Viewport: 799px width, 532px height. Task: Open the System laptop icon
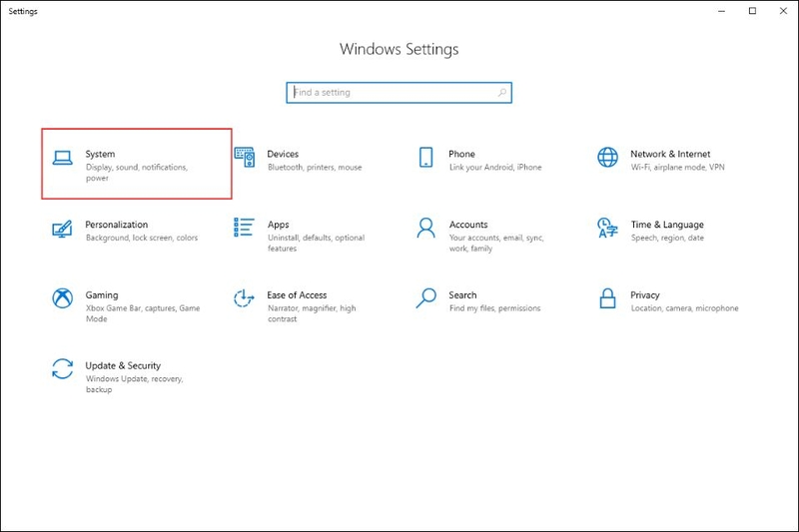[63, 159]
